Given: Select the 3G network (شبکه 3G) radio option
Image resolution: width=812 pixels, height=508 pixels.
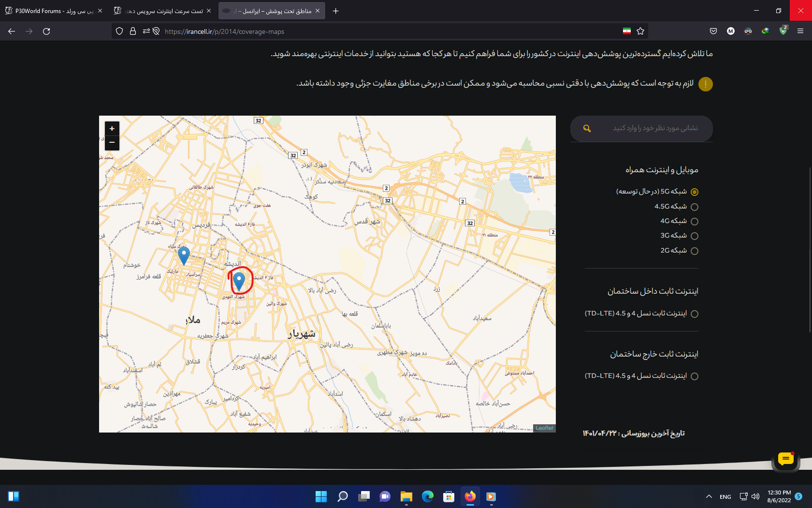Looking at the screenshot, I should click(695, 236).
